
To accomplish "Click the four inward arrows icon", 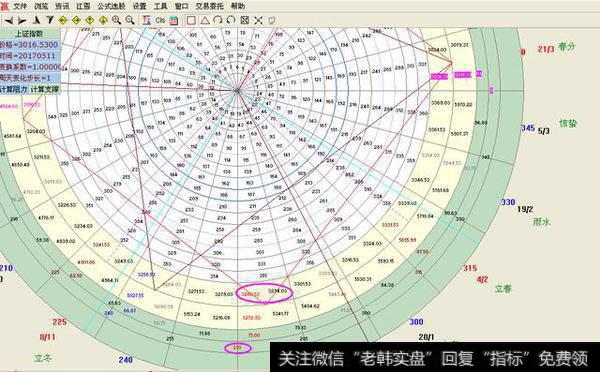I will click(259, 20).
